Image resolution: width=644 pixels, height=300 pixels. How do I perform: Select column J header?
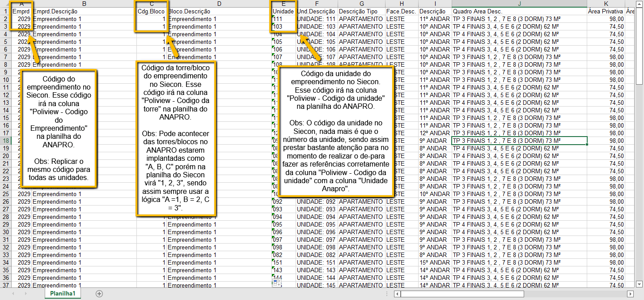(x=519, y=4)
